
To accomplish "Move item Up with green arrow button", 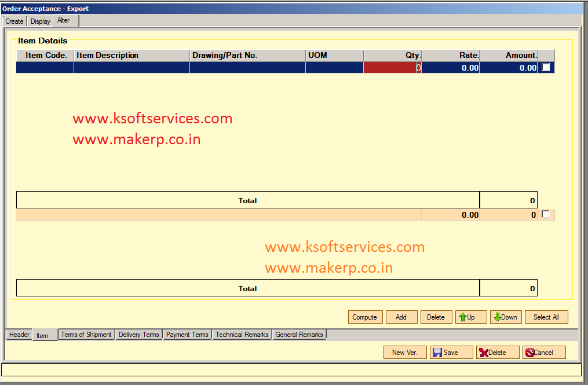I will pyautogui.click(x=470, y=317).
